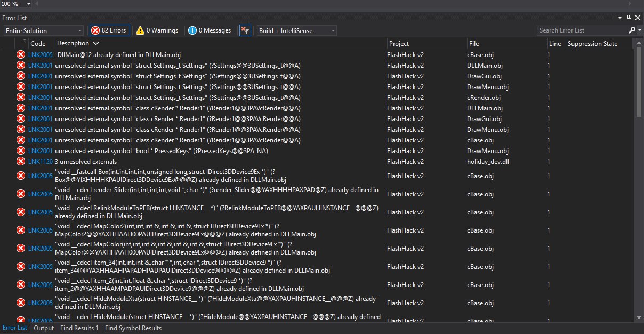Switch to the Find Symbol Results tab

pyautogui.click(x=133, y=328)
